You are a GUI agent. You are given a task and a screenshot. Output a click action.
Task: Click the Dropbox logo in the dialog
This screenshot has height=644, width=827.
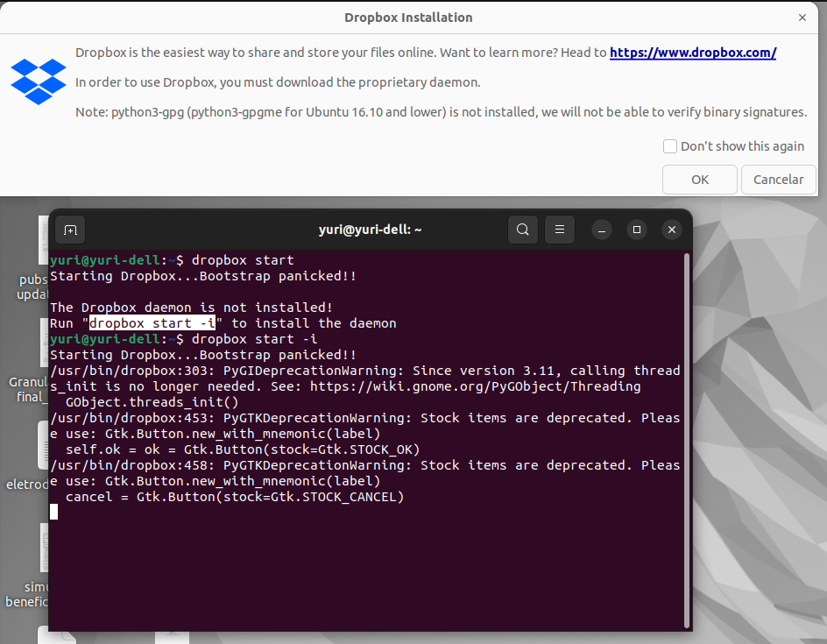[39, 81]
